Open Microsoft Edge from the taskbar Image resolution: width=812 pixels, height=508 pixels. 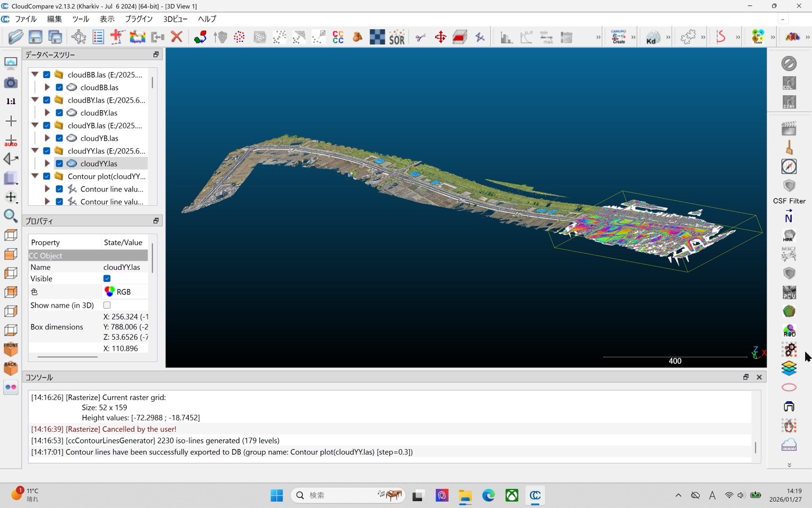coord(488,495)
